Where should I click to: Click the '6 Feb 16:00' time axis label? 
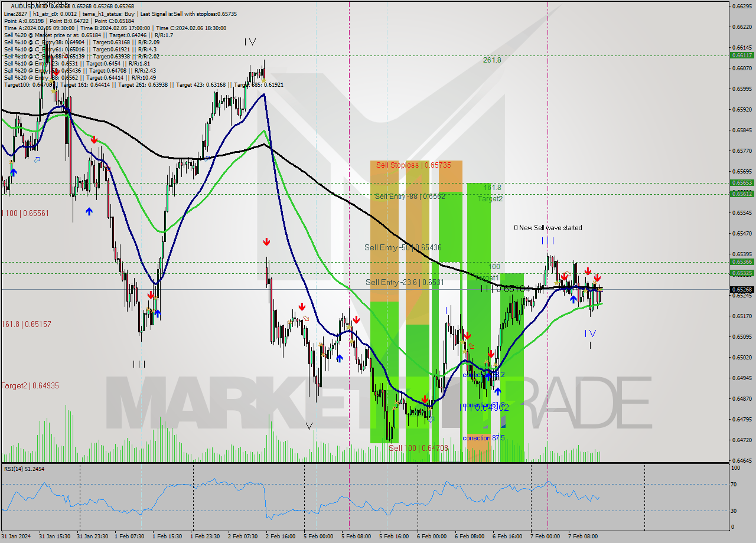(x=507, y=537)
